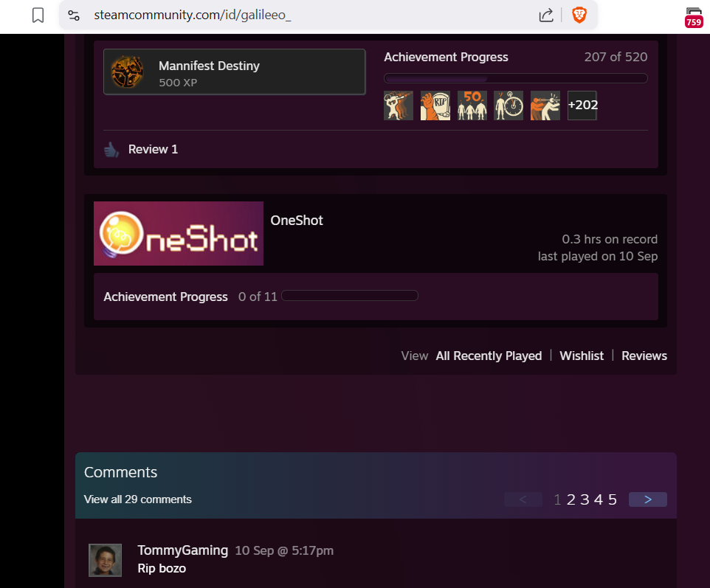Open All Recently Played games

coord(489,356)
